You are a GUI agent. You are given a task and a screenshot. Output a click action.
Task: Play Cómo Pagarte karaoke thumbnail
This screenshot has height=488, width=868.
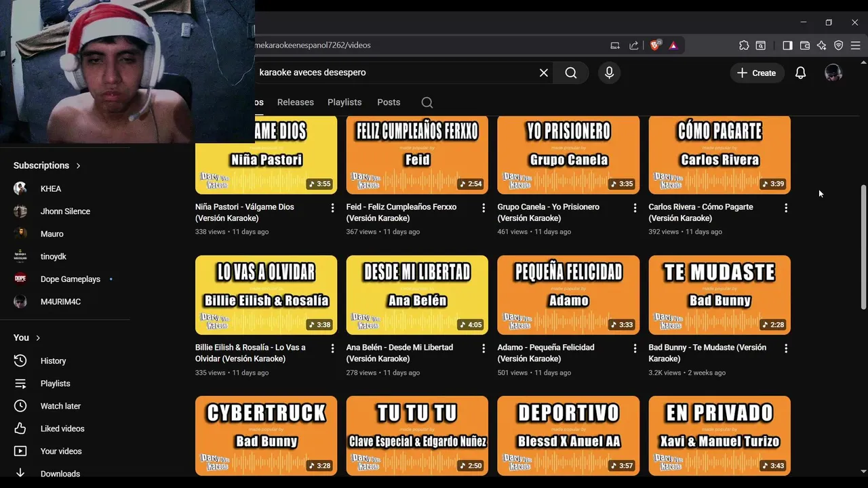[x=719, y=155]
